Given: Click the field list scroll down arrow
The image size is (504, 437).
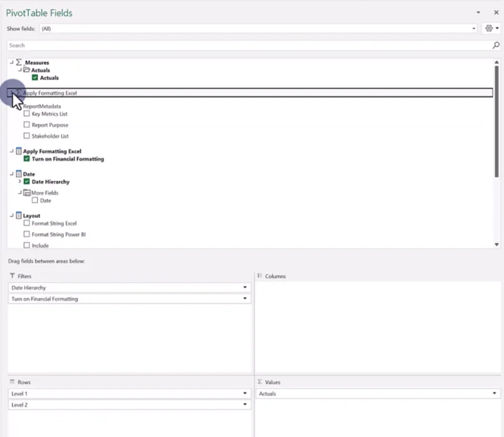Looking at the screenshot, I should coord(496,244).
